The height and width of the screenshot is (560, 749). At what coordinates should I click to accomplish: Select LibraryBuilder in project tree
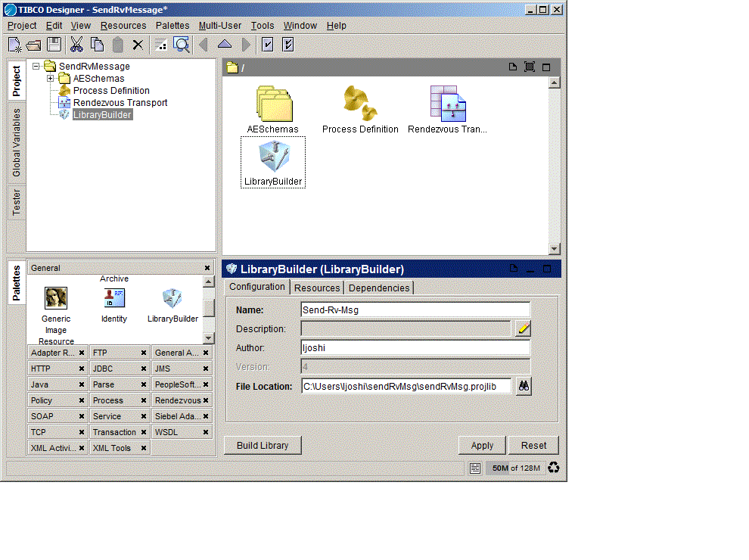[102, 115]
